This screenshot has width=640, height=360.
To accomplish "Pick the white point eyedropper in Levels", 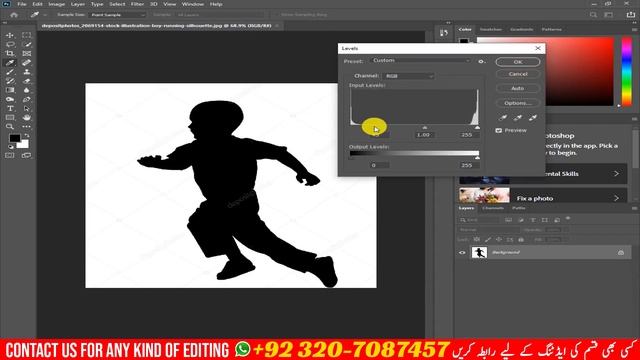I will tap(533, 118).
